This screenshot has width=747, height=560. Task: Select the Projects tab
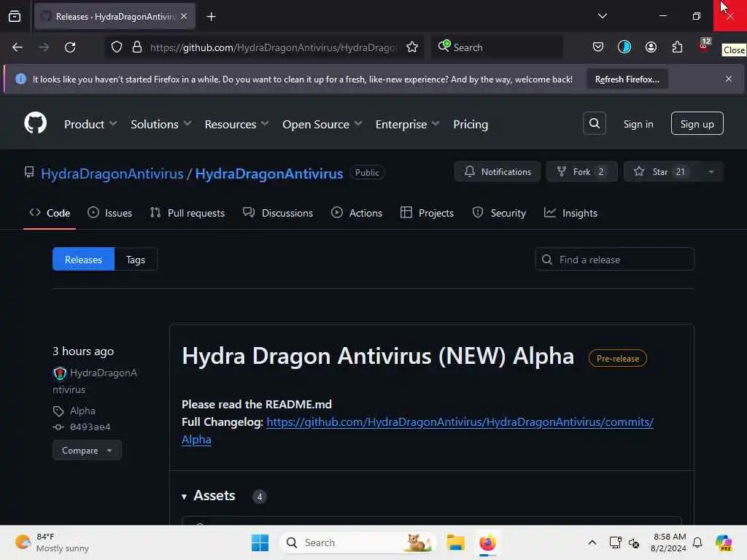[427, 213]
